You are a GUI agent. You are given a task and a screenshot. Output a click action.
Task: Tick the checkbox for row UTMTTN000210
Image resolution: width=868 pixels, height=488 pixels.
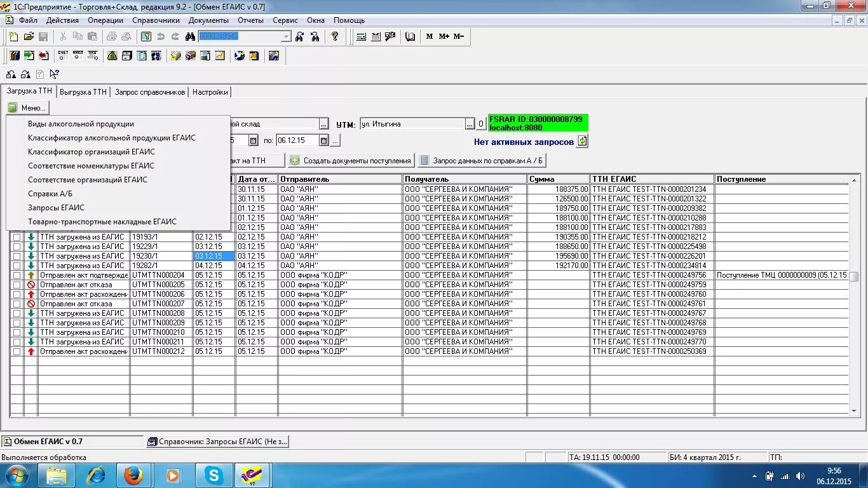click(17, 332)
